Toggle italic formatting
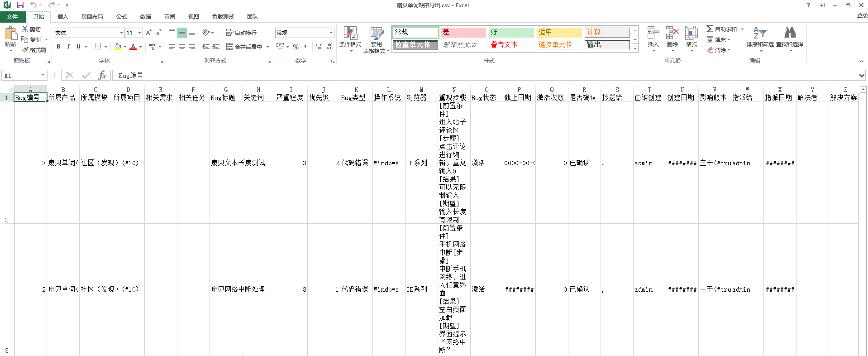This screenshot has width=868, height=356. point(68,47)
